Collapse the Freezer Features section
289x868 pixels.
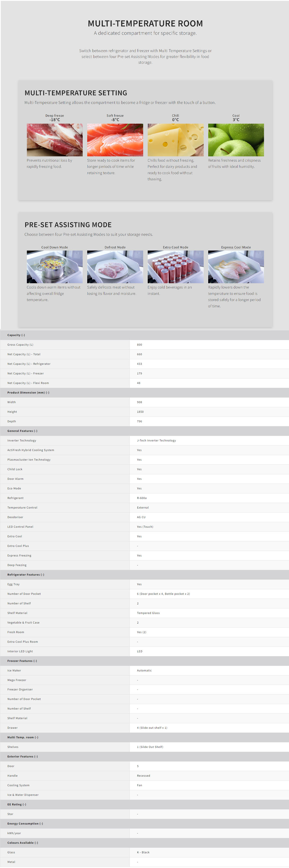[x=22, y=661]
